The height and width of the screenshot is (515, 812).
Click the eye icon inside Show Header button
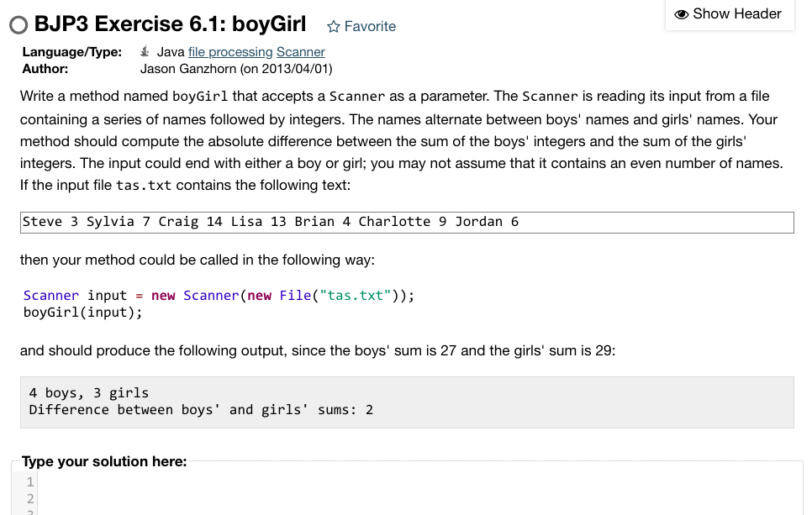(683, 13)
